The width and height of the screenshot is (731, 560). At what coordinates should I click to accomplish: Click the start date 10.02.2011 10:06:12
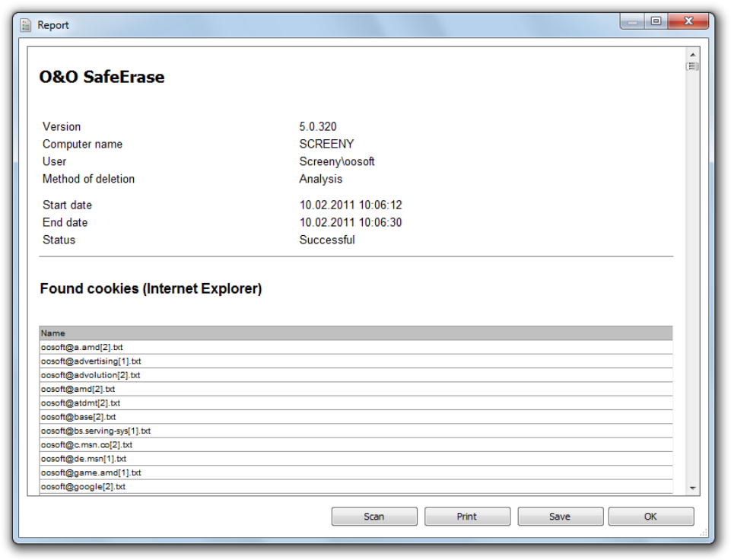pos(351,205)
